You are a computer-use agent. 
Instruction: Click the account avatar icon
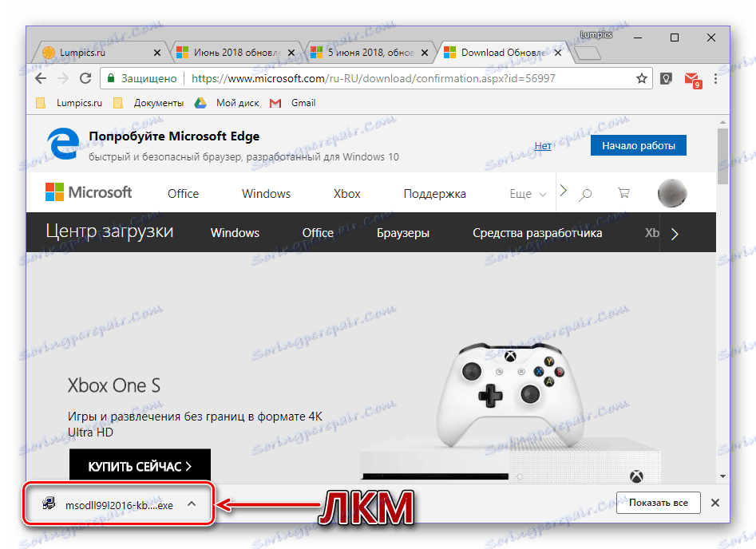(x=671, y=192)
